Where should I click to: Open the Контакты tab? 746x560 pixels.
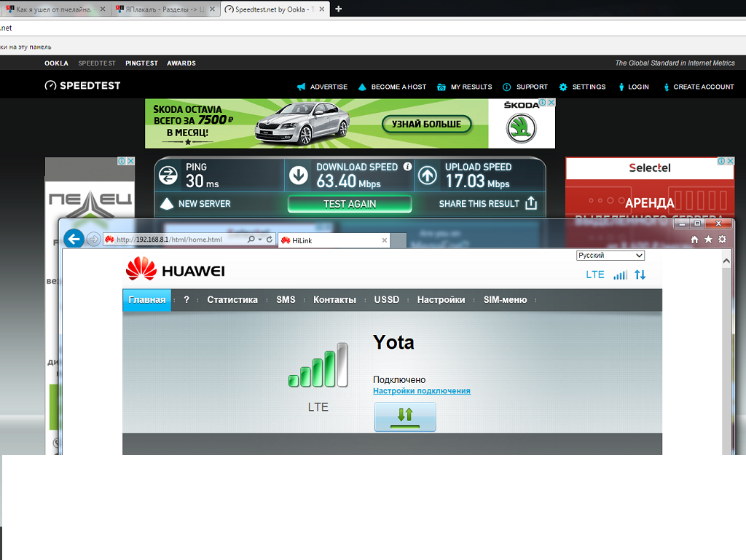334,300
